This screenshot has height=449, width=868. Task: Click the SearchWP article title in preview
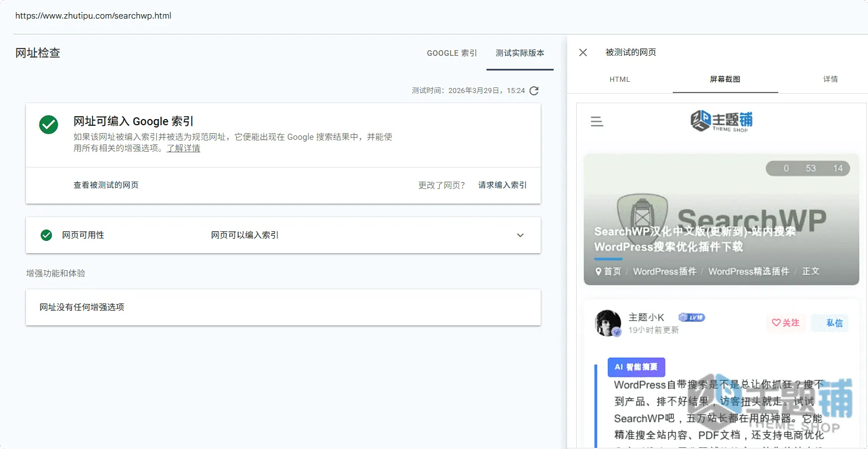tap(695, 239)
